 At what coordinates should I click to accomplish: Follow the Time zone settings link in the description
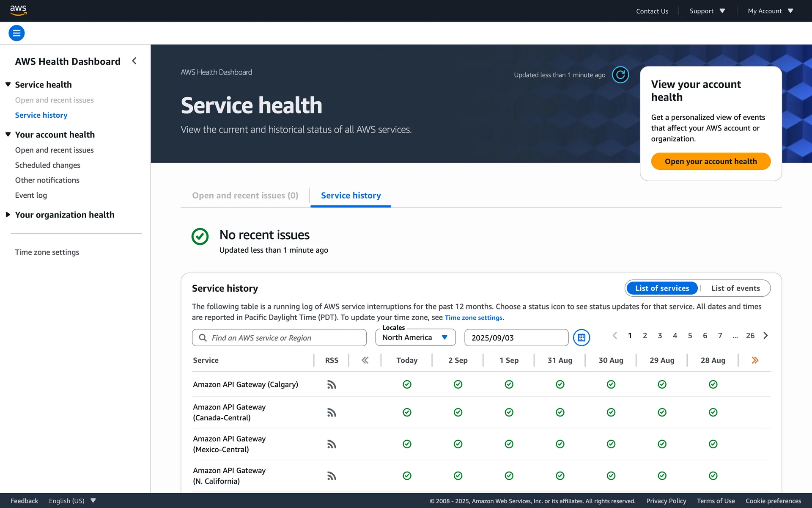click(473, 317)
